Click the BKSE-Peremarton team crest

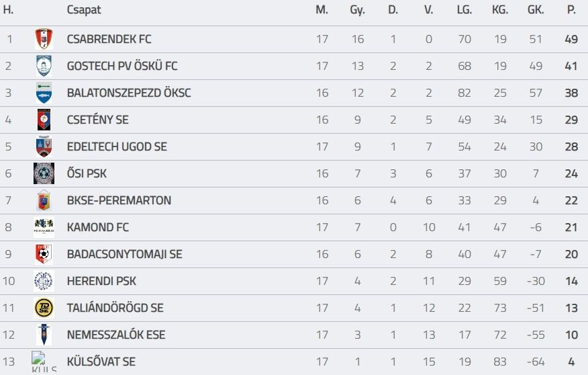point(44,200)
